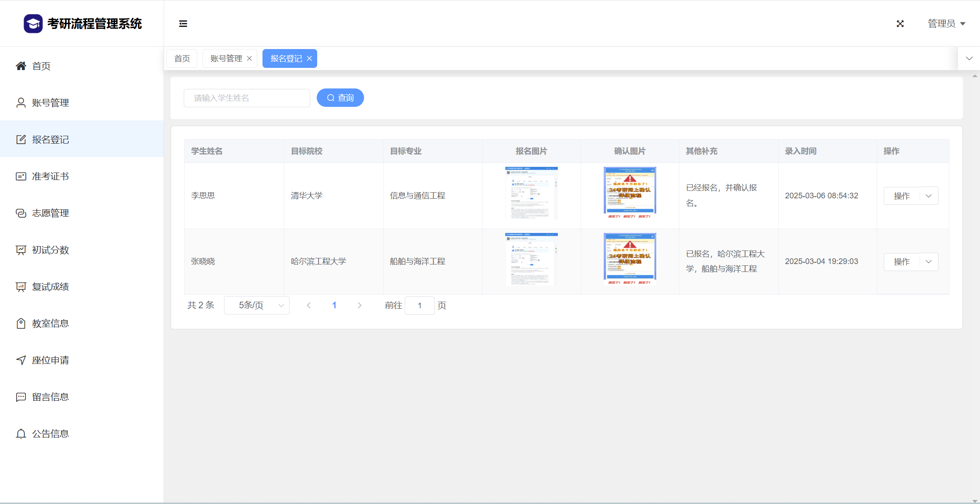Click the 准考证书 card icon

pos(21,176)
